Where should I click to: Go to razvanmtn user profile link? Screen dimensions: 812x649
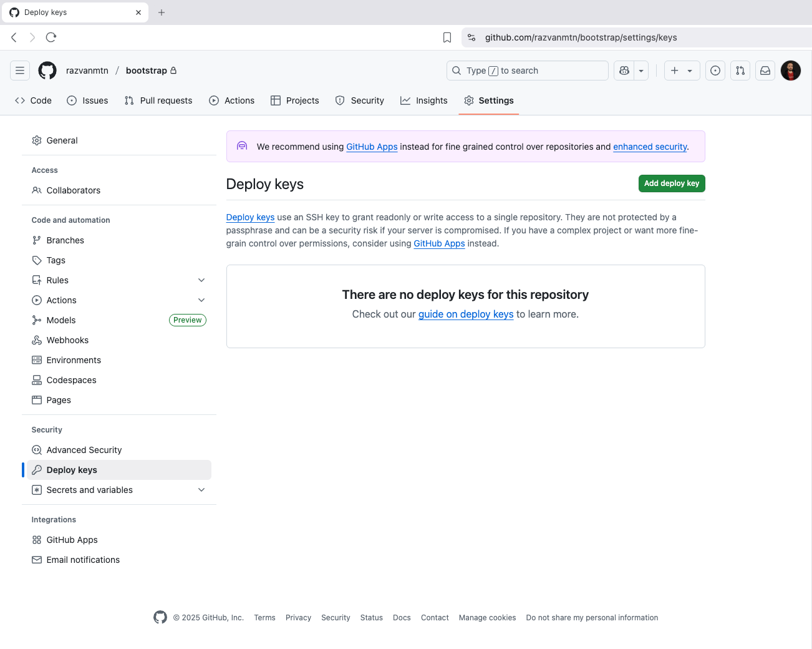(87, 71)
